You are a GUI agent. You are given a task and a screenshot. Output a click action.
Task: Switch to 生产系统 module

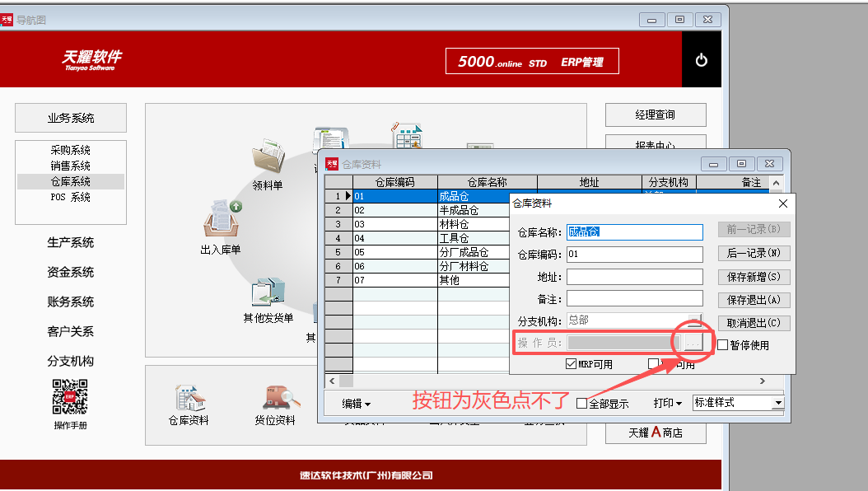[x=70, y=242]
